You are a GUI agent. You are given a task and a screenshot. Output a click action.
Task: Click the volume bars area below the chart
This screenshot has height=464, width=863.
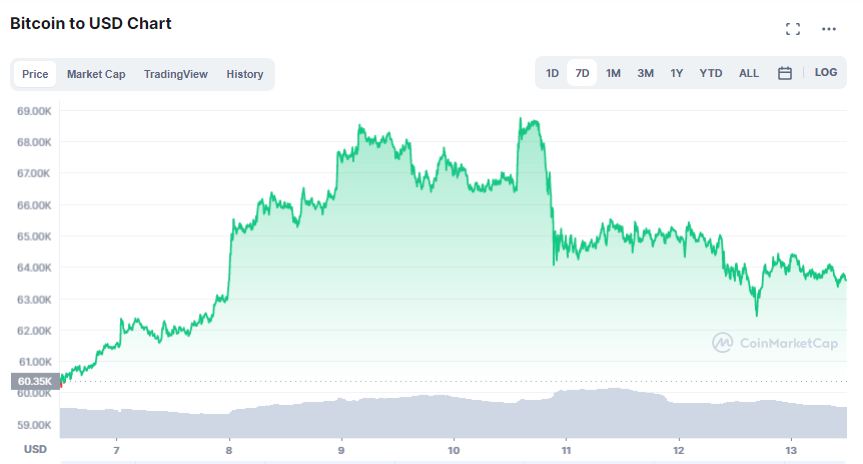pos(450,415)
